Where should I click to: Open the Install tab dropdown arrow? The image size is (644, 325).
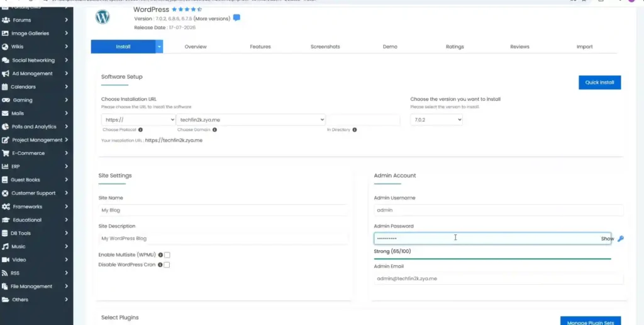(x=159, y=47)
